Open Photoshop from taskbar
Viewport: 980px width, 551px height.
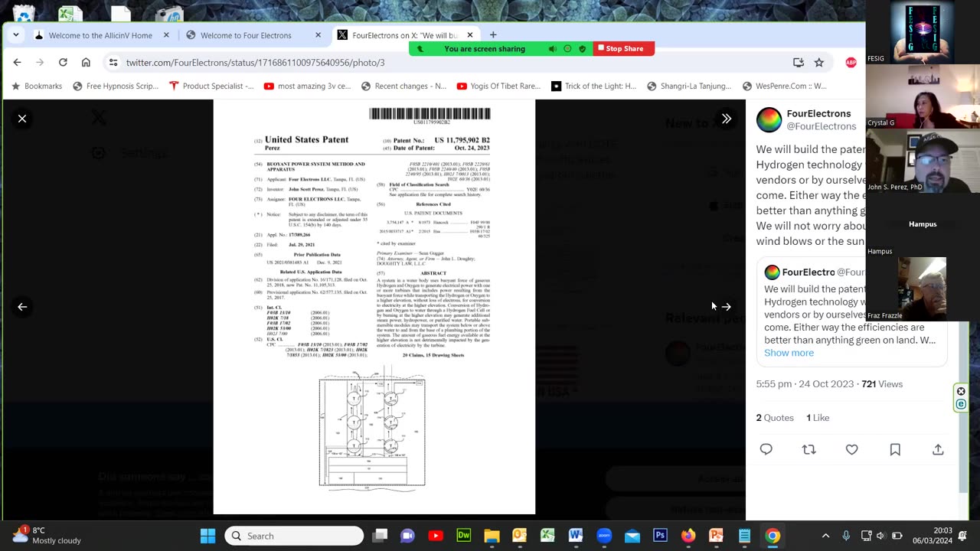660,536
